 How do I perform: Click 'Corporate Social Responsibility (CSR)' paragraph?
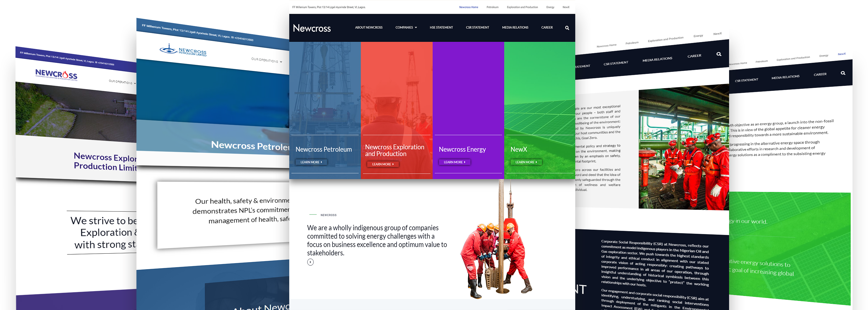pyautogui.click(x=655, y=263)
